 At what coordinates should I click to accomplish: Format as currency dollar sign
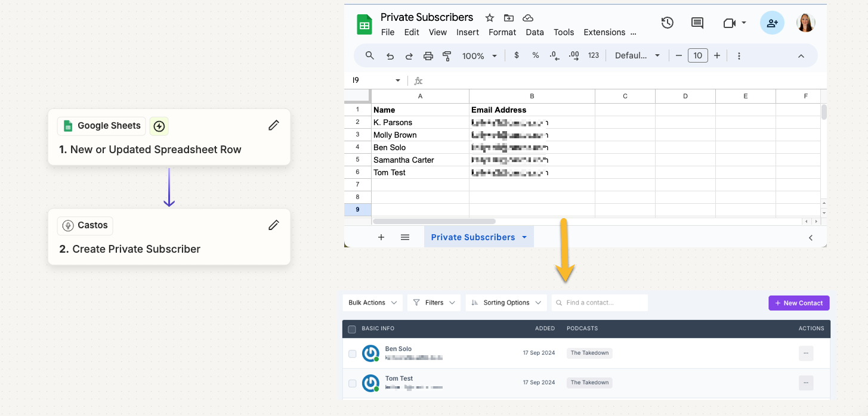pyautogui.click(x=517, y=55)
